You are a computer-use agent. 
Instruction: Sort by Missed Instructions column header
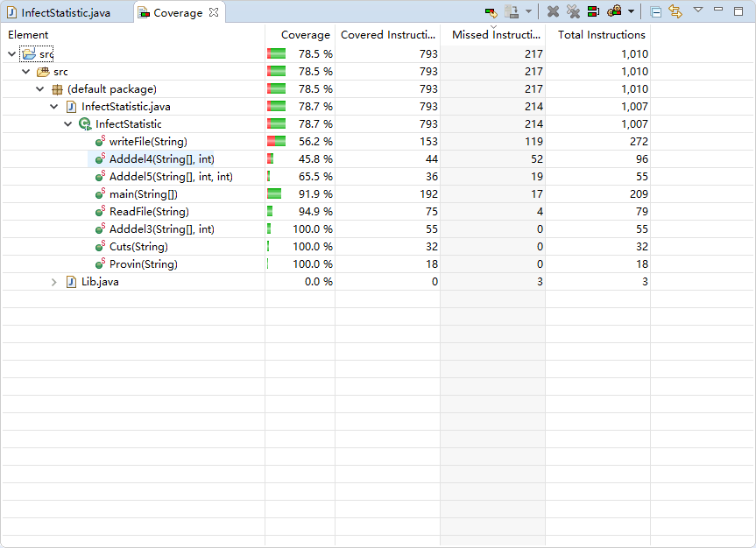(x=492, y=35)
